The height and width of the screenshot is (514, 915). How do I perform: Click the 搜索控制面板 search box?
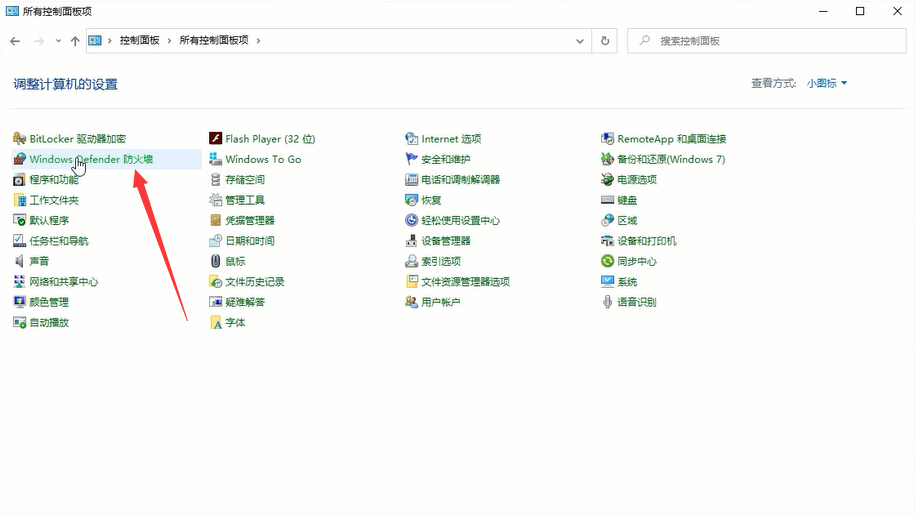770,41
